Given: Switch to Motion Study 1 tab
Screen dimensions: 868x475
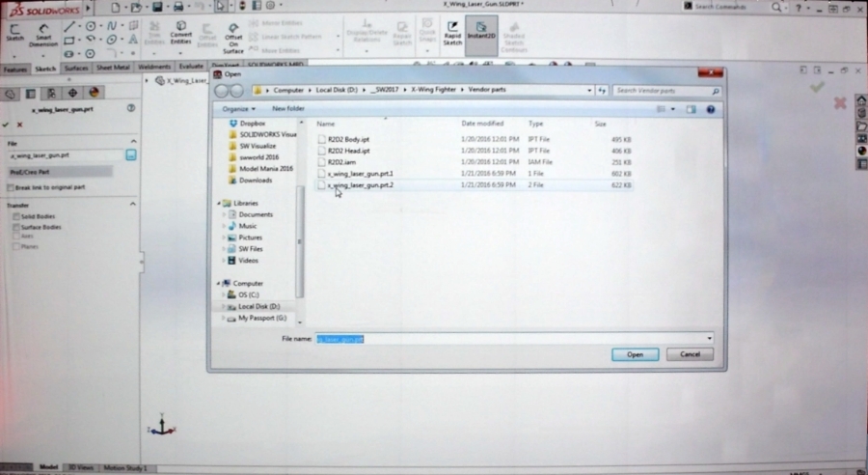Looking at the screenshot, I should click(x=125, y=468).
